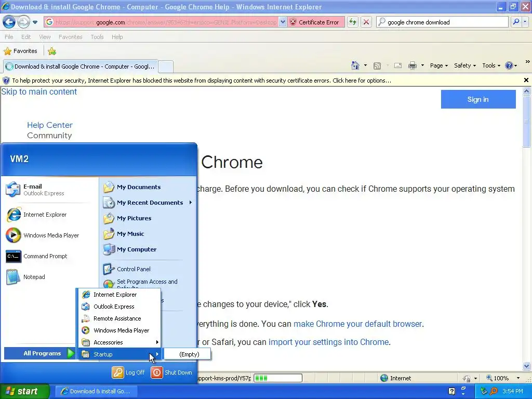Select Outlook Express in All Programs list
532x399 pixels.
click(x=119, y=307)
